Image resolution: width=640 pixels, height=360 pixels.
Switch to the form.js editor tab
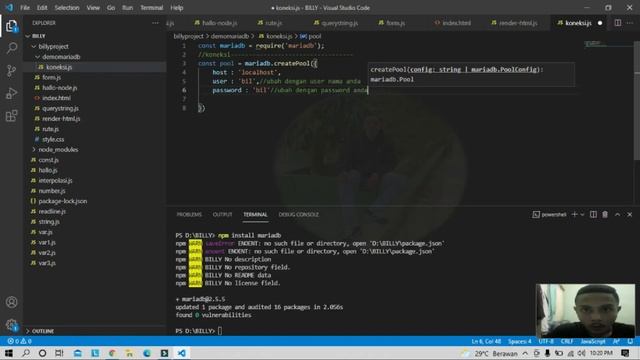click(392, 23)
